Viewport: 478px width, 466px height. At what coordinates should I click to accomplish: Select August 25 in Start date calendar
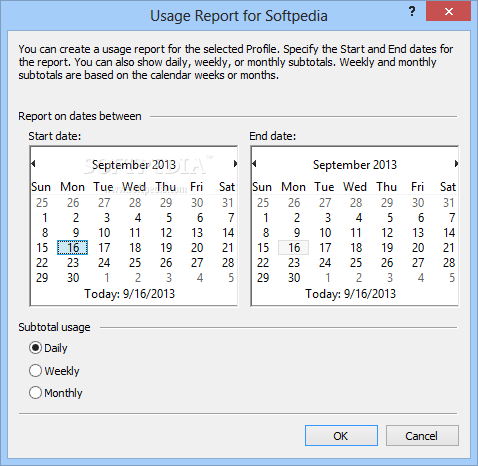[x=42, y=203]
